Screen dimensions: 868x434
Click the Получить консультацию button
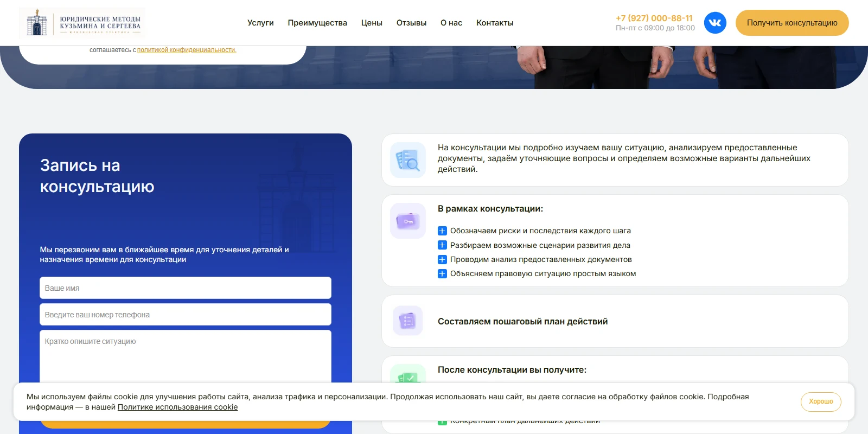pos(792,23)
